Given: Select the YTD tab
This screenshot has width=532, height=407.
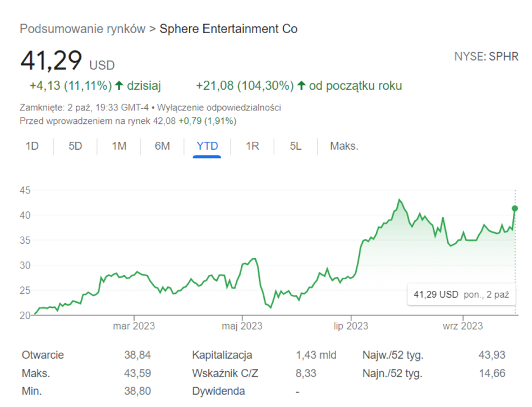Looking at the screenshot, I should click(207, 146).
